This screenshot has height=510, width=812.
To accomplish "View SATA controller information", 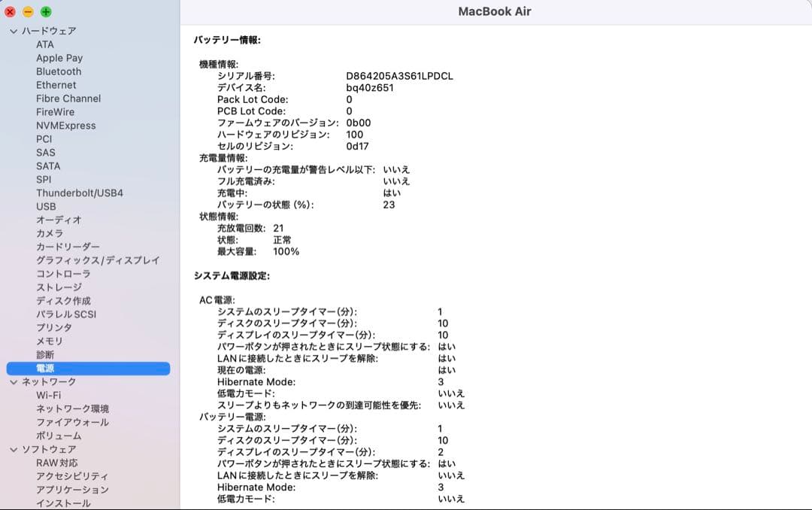I will [x=50, y=165].
